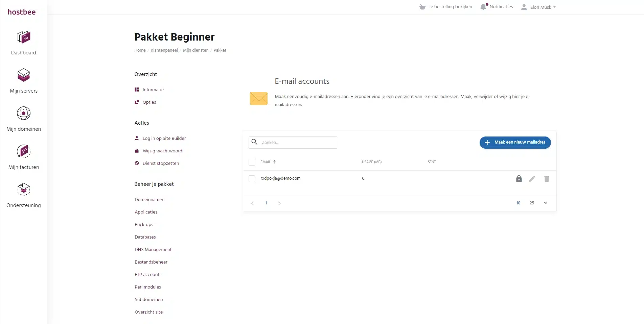Delete rxdpoxja@demo.com with trash icon
This screenshot has width=644, height=324.
[546, 179]
